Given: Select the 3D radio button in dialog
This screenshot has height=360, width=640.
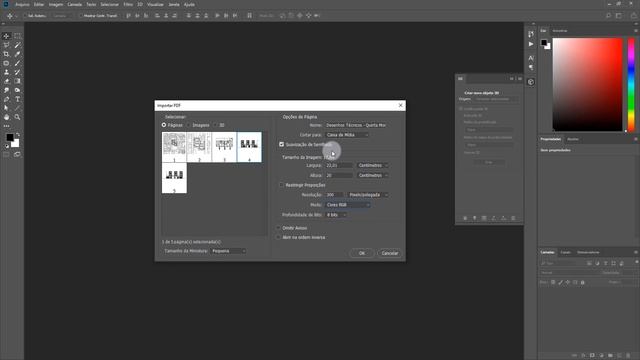Looking at the screenshot, I should tap(216, 125).
